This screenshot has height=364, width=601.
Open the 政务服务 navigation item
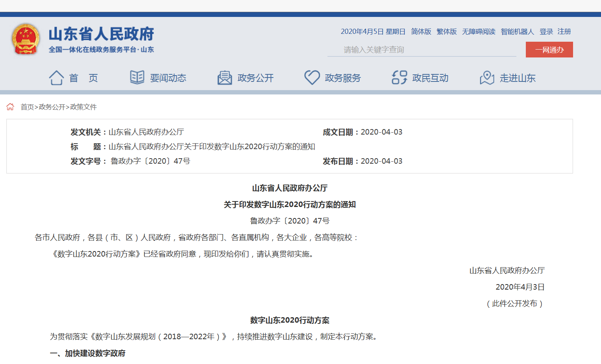343,78
